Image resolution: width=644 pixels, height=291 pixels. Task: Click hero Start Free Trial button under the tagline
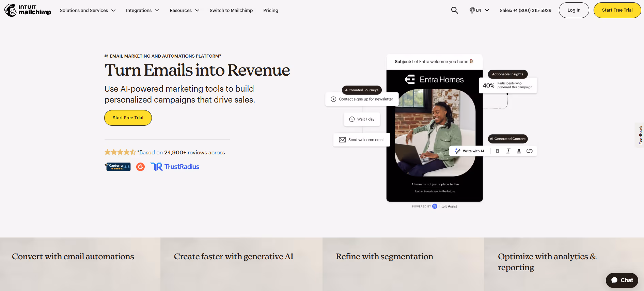[128, 118]
